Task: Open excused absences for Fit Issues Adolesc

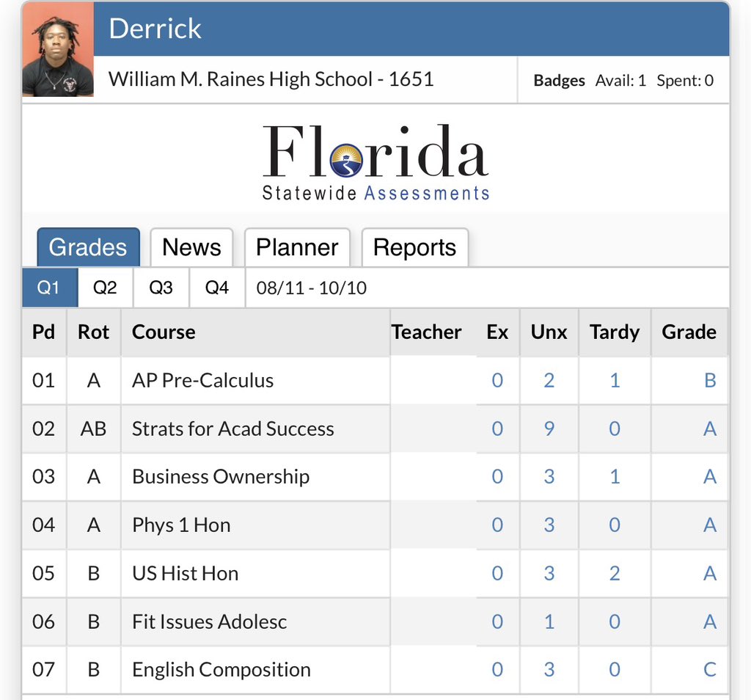Action: [x=497, y=621]
